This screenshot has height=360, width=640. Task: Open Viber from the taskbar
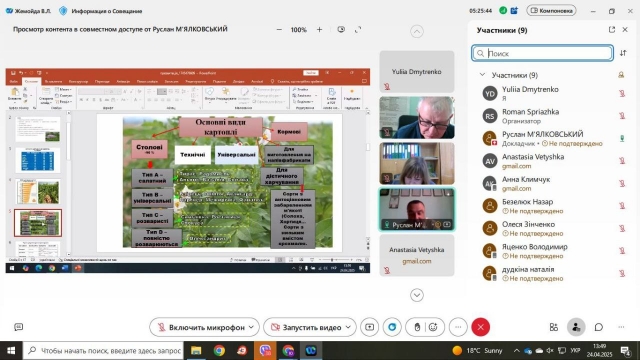point(265,351)
